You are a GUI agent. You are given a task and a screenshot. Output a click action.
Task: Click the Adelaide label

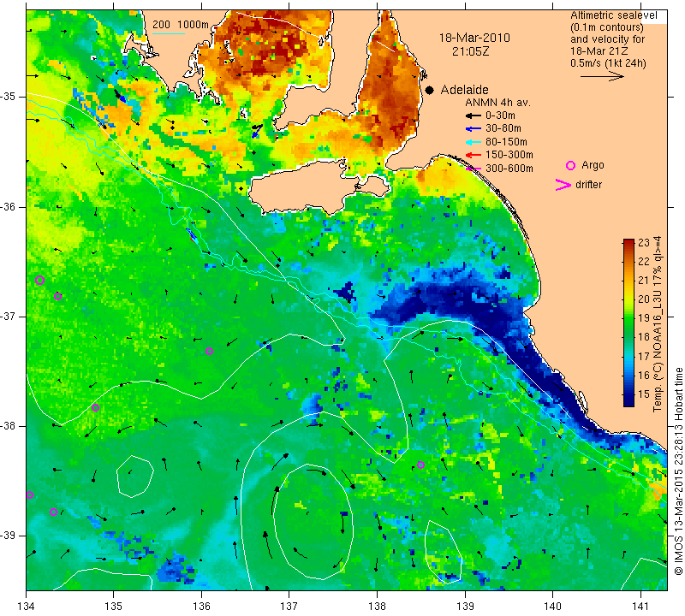[464, 90]
